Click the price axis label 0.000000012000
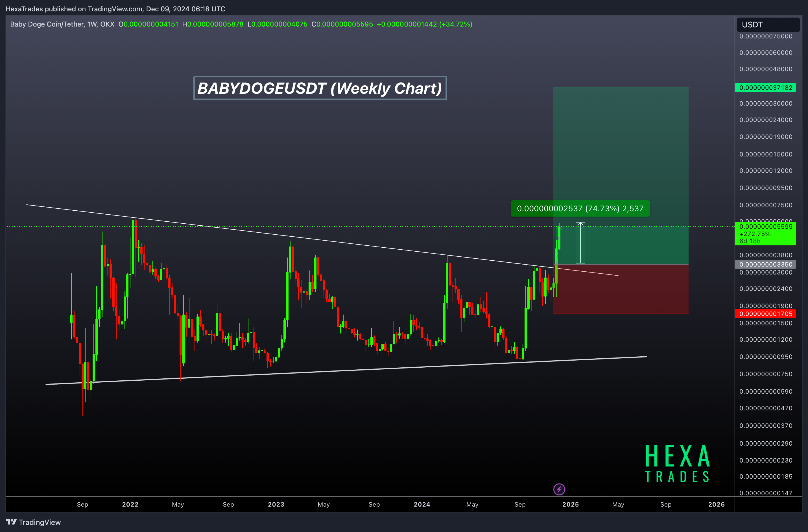This screenshot has width=808, height=532. (x=766, y=171)
